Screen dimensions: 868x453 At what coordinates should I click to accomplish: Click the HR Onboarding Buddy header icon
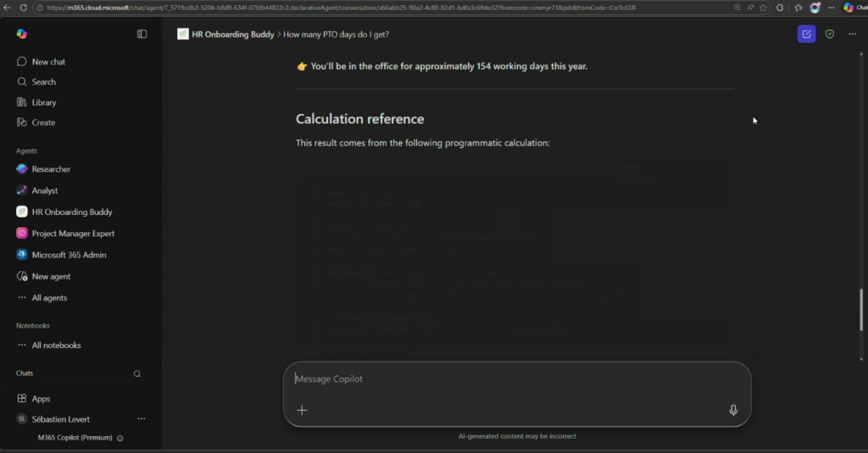click(x=183, y=34)
